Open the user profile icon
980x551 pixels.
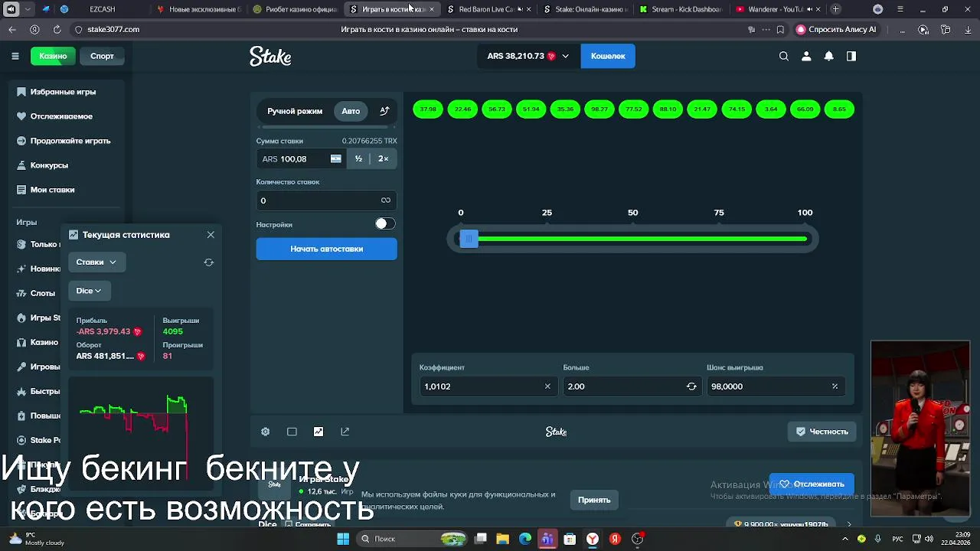(x=806, y=56)
